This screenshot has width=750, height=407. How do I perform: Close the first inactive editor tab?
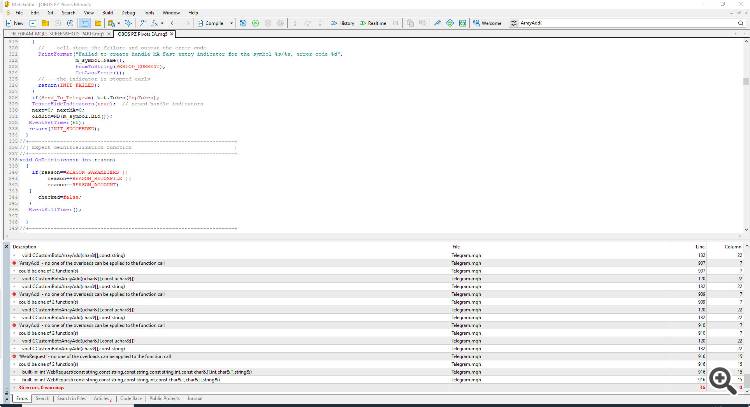[109, 34]
